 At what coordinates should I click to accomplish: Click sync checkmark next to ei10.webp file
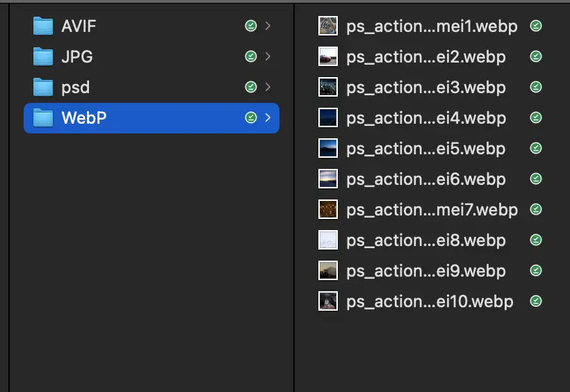pos(536,302)
